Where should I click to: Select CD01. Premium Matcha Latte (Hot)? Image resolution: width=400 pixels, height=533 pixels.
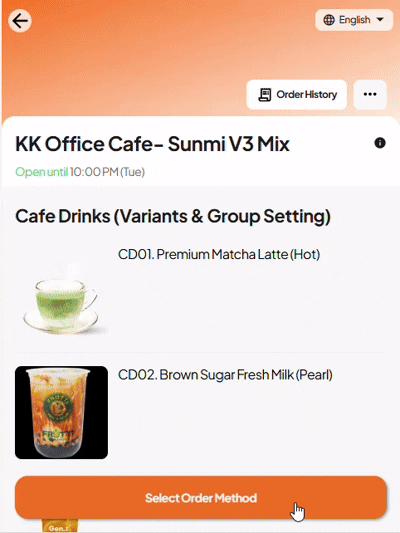pyautogui.click(x=219, y=254)
